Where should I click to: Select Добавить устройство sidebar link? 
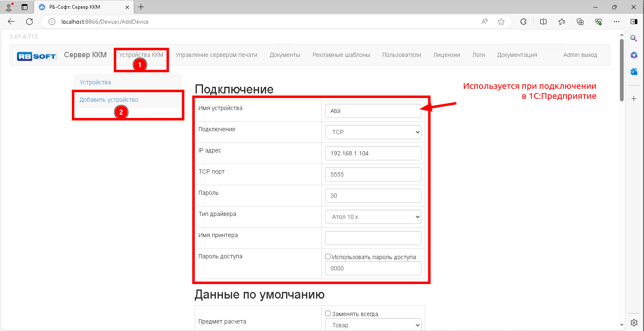click(109, 100)
